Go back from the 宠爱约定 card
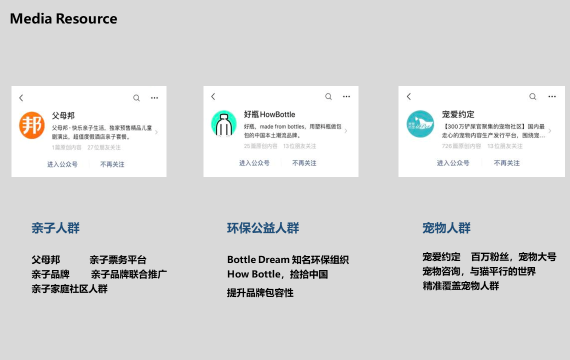Screen dimensions: 570x360 (x=409, y=96)
